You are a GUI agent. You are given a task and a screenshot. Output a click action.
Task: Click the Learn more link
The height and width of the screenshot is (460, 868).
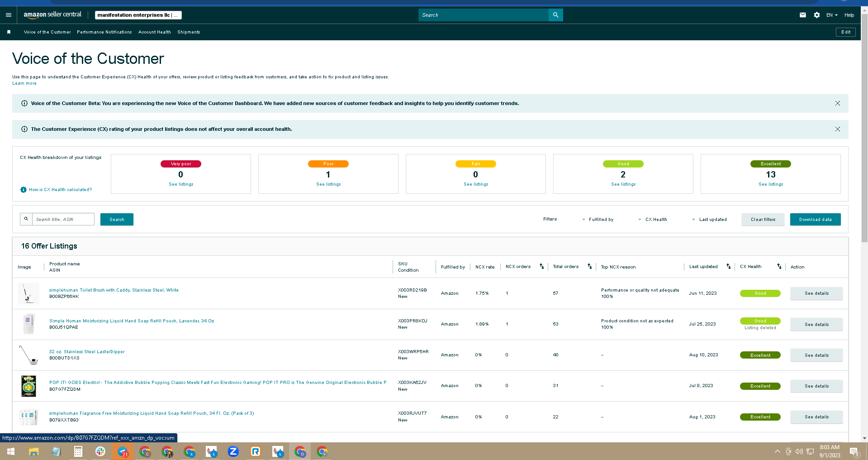(x=24, y=83)
